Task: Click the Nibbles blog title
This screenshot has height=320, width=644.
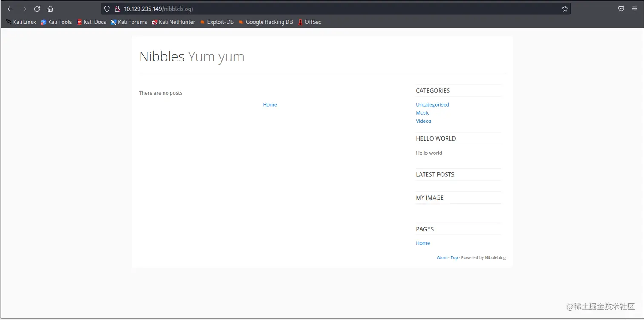Action: coord(162,56)
